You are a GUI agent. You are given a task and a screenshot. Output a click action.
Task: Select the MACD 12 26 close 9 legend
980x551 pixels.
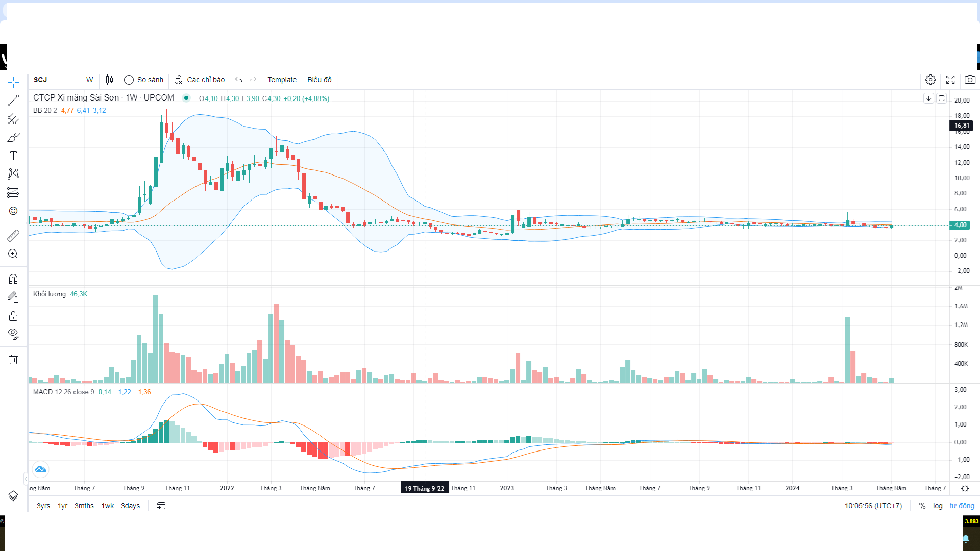(64, 392)
